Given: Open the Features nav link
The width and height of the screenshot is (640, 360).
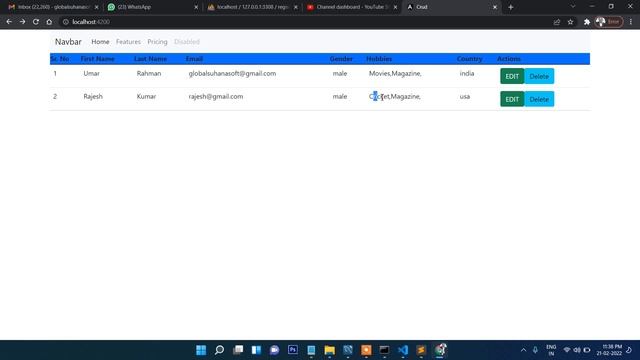Looking at the screenshot, I should pos(128,42).
